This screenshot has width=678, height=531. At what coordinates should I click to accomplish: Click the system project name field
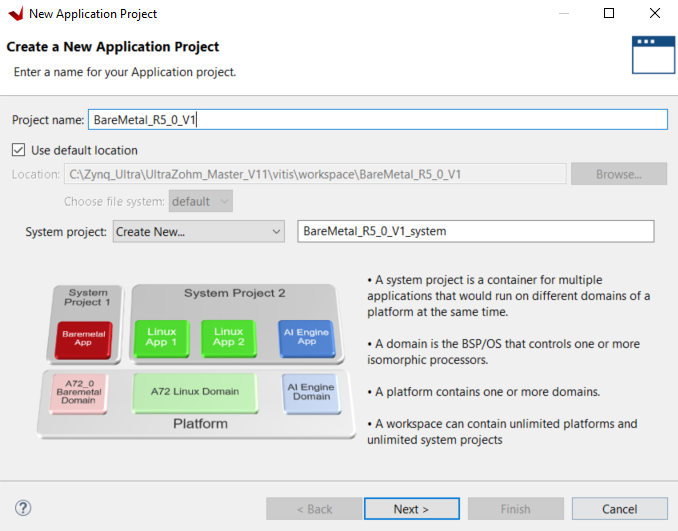click(476, 231)
